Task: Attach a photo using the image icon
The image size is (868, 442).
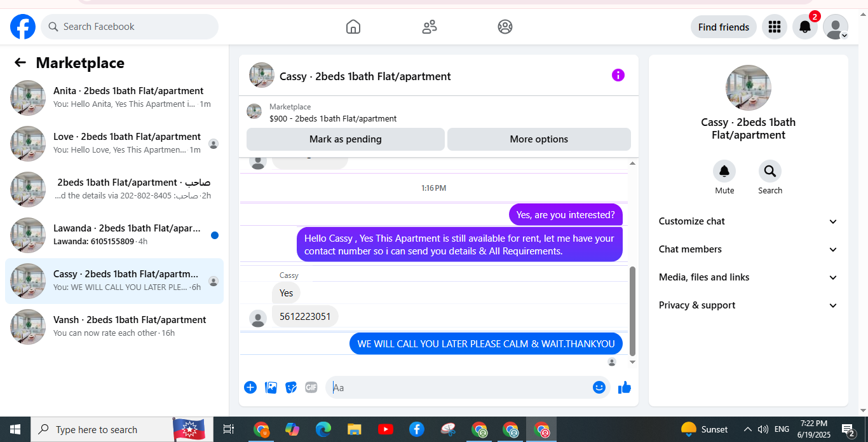Action: pos(271,387)
